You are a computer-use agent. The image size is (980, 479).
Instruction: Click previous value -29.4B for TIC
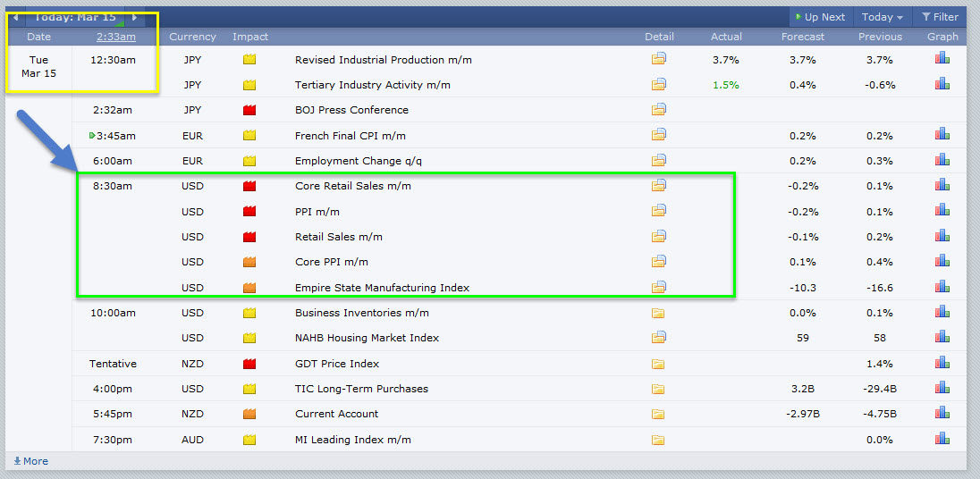pos(880,389)
